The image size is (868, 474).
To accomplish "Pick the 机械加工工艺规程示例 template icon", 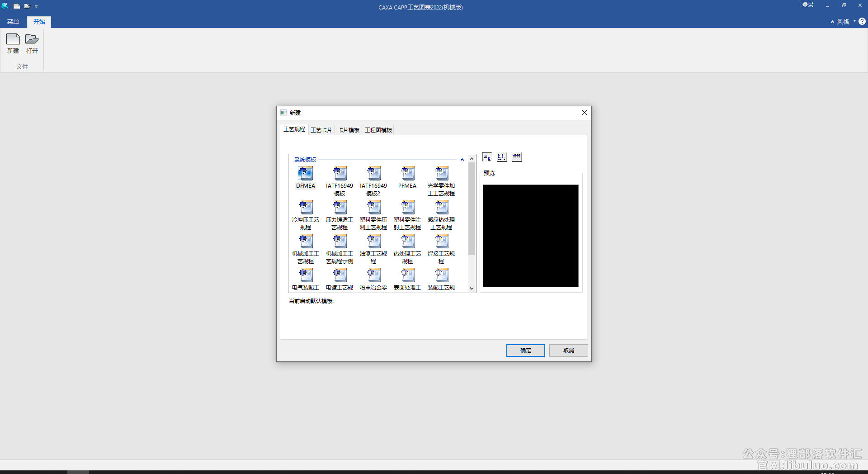I will (340, 241).
